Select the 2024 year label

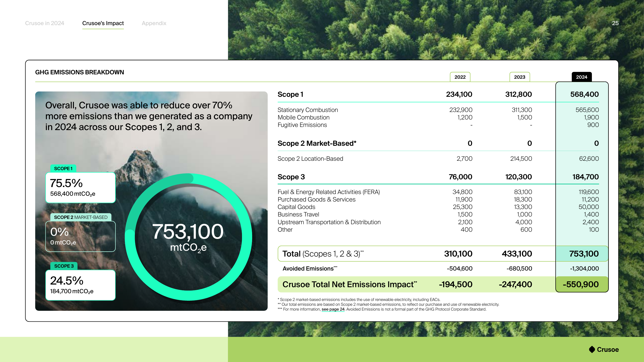pyautogui.click(x=581, y=77)
